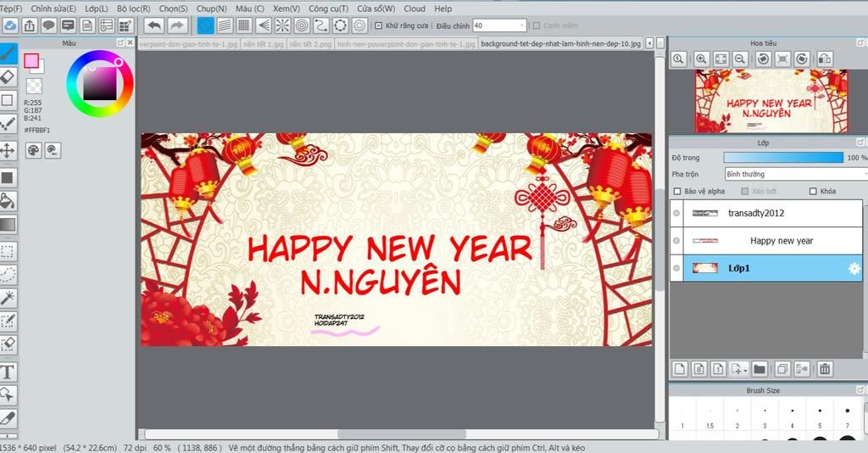Viewport: 868px width, 453px height.
Task: Delete layer with trash icon
Action: (x=825, y=369)
